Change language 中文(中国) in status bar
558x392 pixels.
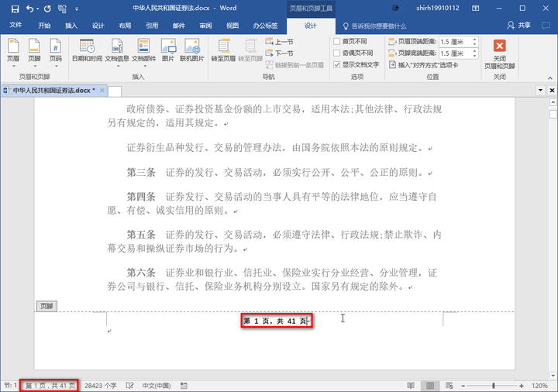point(157,386)
